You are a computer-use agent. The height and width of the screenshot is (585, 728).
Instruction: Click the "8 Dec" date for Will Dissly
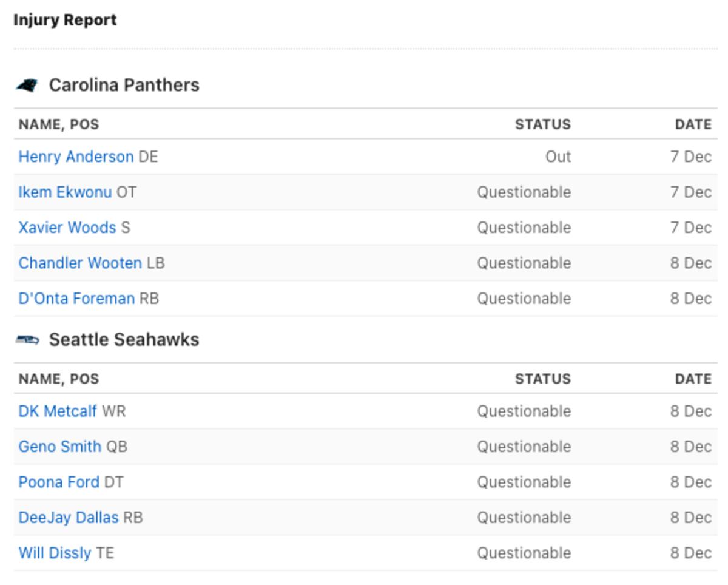point(690,553)
